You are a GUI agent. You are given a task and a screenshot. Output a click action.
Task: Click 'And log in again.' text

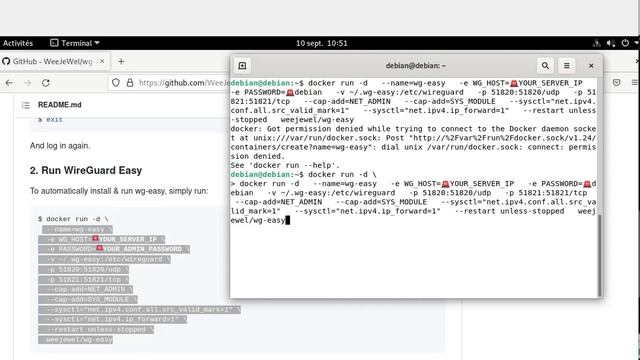60,146
